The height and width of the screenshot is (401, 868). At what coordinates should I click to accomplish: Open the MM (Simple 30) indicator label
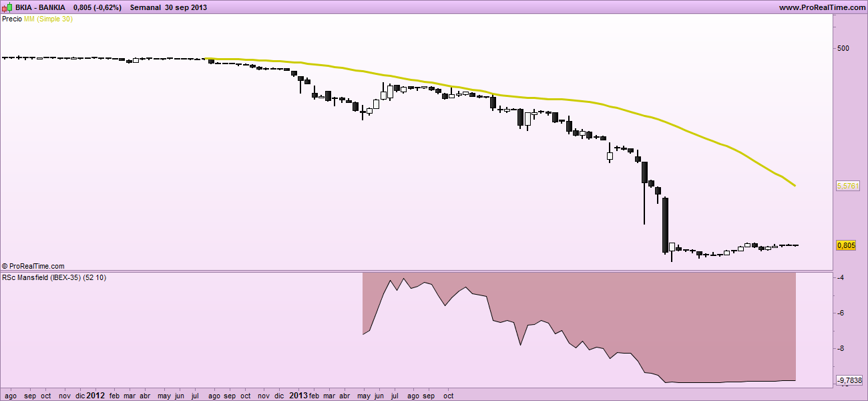coord(48,19)
